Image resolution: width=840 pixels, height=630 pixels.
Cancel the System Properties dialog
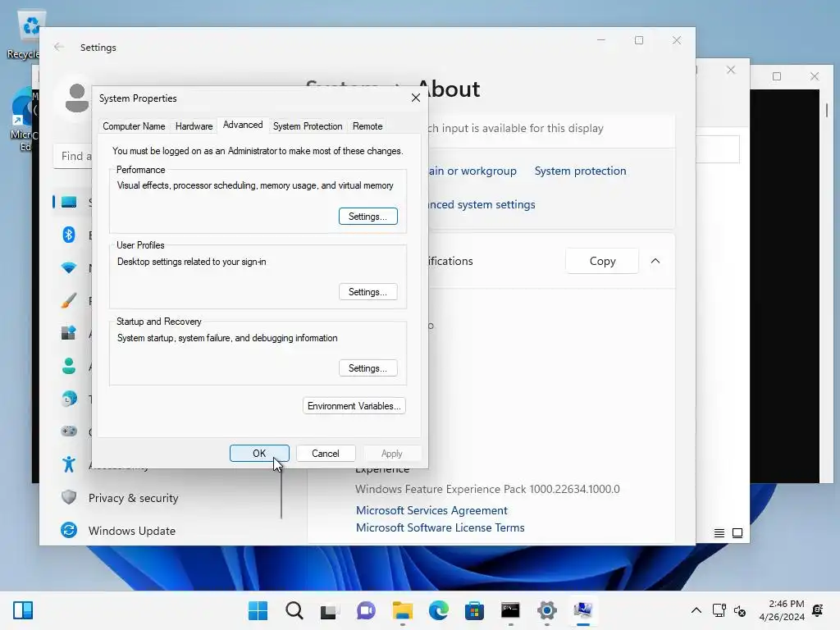[x=326, y=453]
